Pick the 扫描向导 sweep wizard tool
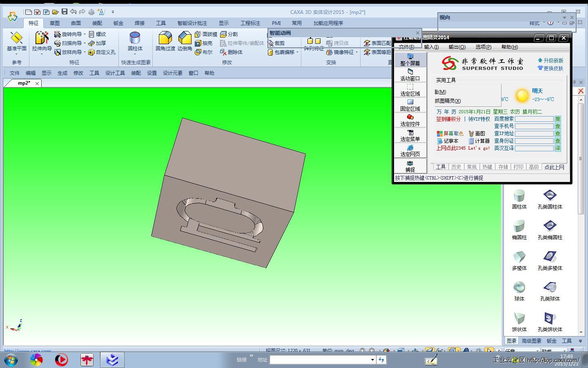588x368 pixels. coord(68,43)
